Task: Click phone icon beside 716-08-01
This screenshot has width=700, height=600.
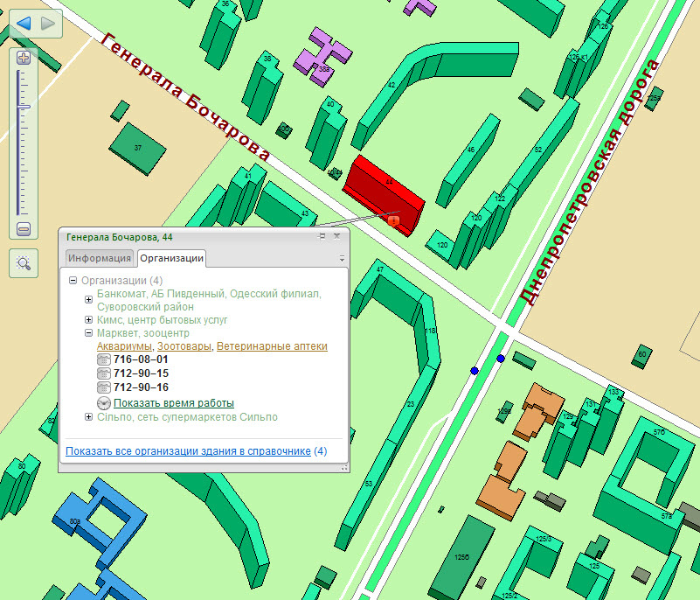Action: (104, 359)
